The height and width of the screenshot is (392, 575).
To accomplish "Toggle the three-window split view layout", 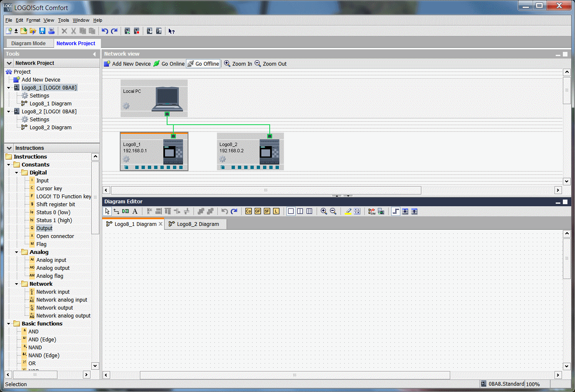I will point(309,211).
